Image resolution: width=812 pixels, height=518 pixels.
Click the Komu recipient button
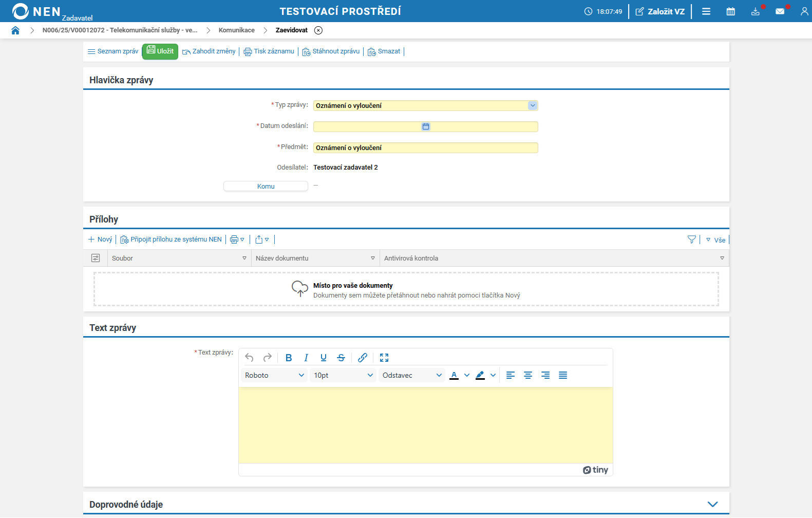click(266, 186)
